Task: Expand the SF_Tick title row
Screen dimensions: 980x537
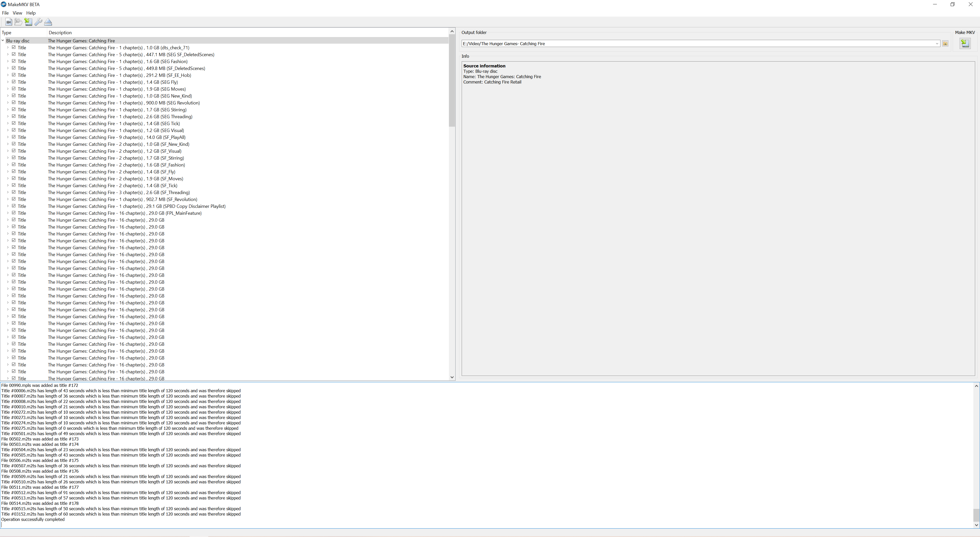Action: pos(8,185)
